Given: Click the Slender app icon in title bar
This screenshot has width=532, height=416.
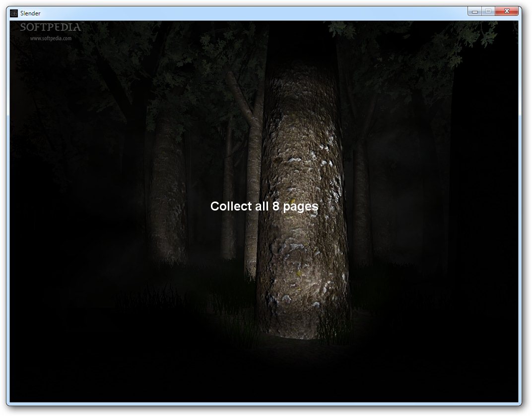Looking at the screenshot, I should [13, 13].
